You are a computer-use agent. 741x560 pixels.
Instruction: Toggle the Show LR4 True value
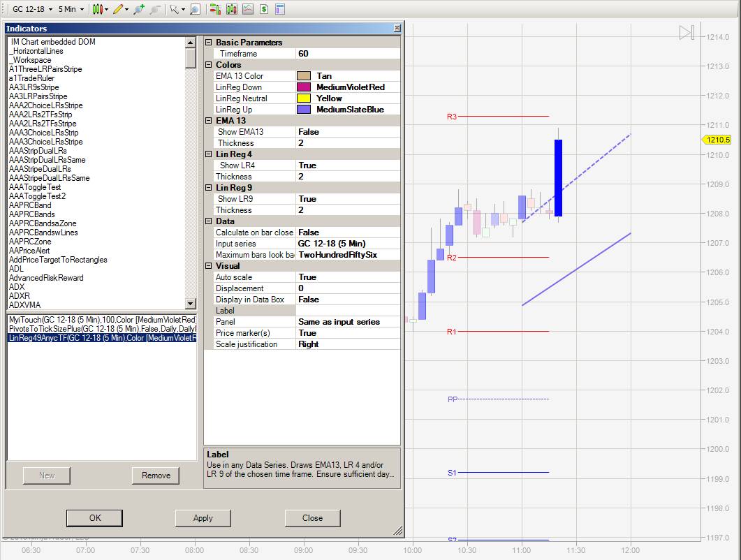pyautogui.click(x=348, y=165)
